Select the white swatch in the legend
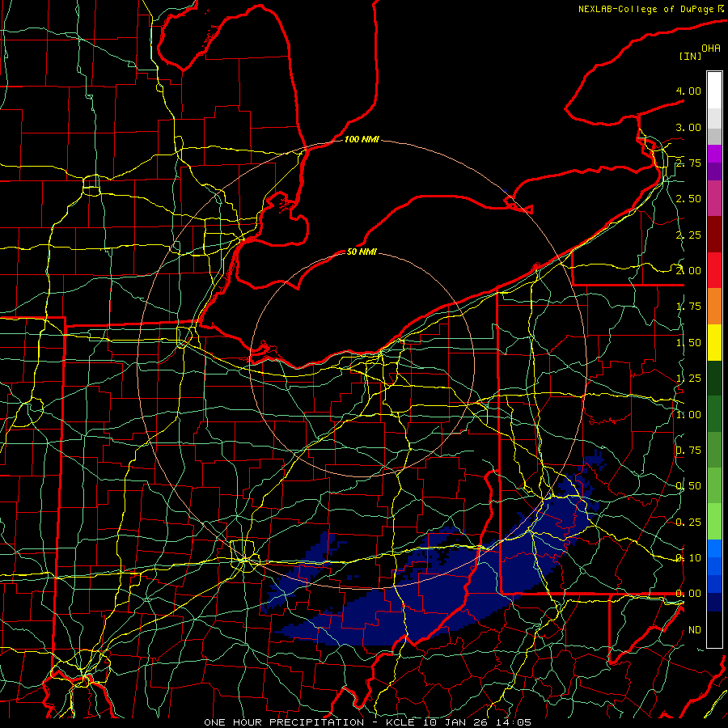The height and width of the screenshot is (728, 728). pos(714,91)
